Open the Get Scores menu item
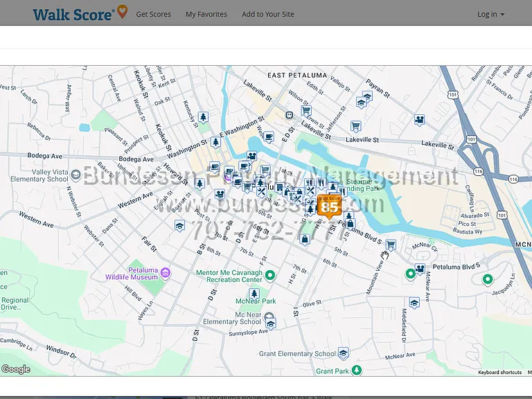 (x=153, y=15)
